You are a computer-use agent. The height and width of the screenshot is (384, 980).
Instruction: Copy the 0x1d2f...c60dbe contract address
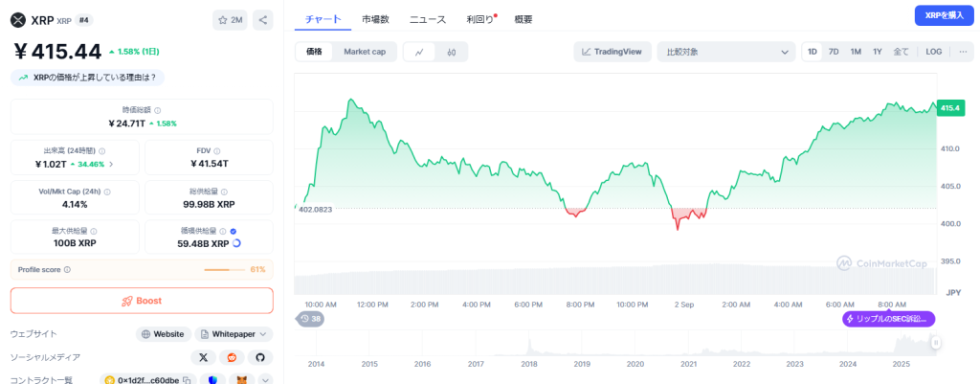(x=187, y=379)
